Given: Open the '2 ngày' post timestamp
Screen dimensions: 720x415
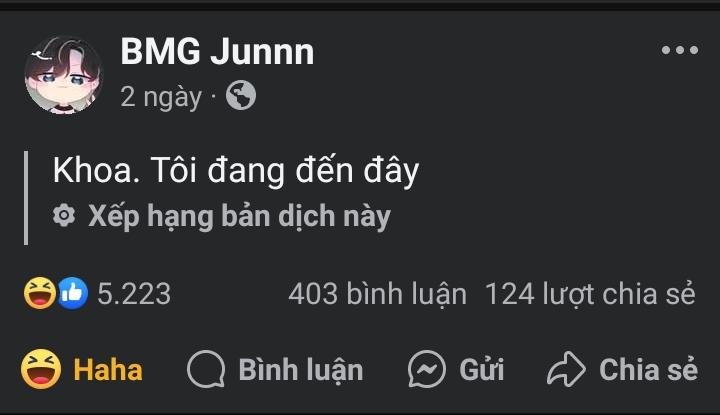Looking at the screenshot, I should pyautogui.click(x=161, y=97).
